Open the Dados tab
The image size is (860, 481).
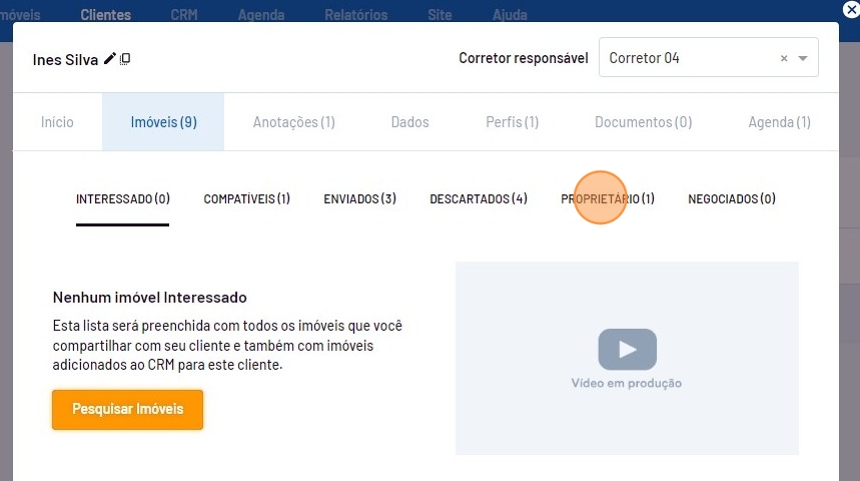(x=410, y=122)
